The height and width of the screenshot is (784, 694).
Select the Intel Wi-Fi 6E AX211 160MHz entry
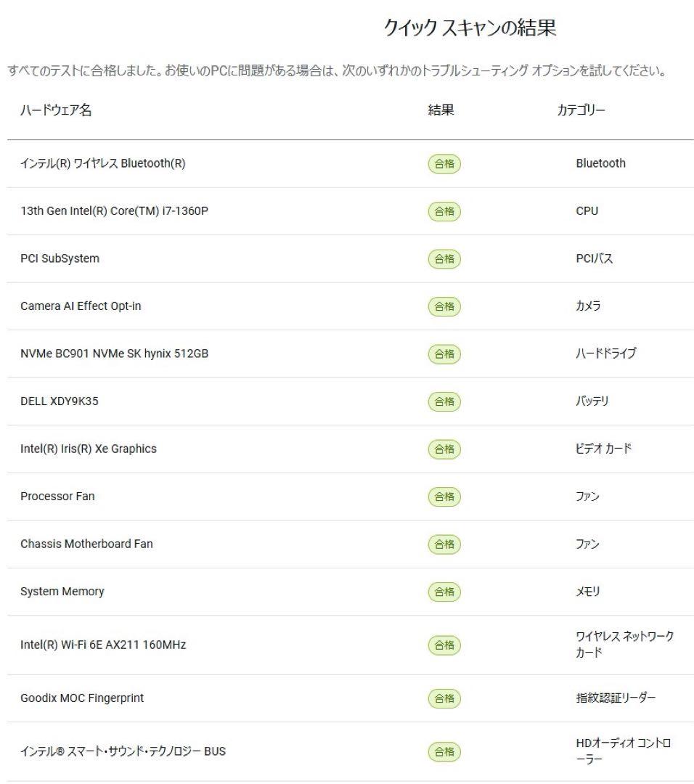(103, 645)
